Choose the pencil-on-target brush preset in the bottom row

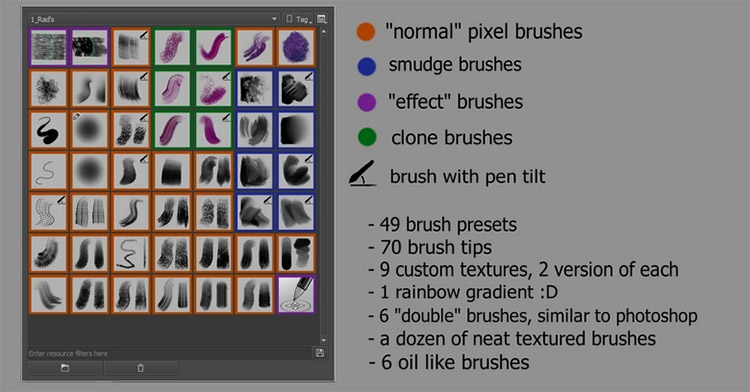click(x=296, y=294)
